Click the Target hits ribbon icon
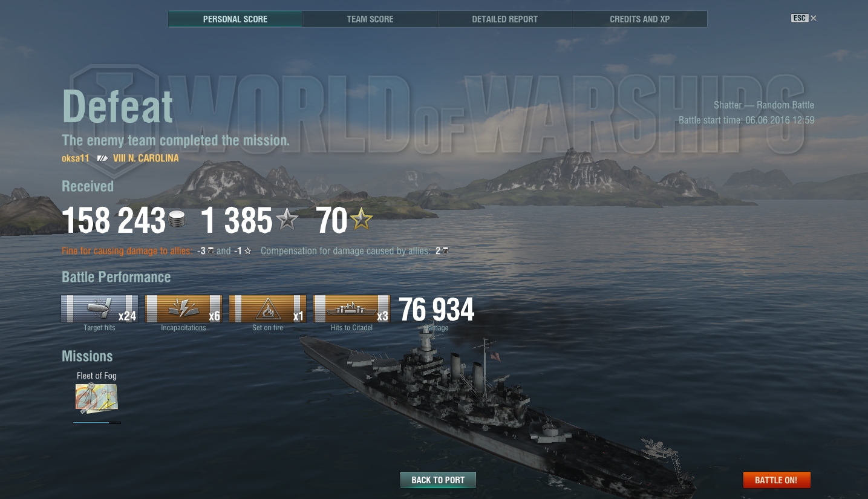The image size is (868, 499). click(x=99, y=309)
